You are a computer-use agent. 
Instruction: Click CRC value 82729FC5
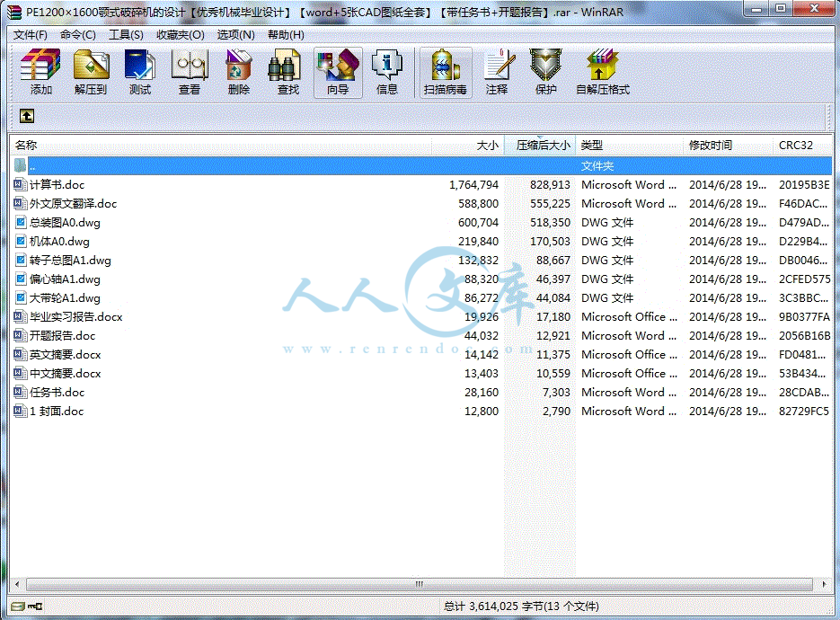pos(803,411)
